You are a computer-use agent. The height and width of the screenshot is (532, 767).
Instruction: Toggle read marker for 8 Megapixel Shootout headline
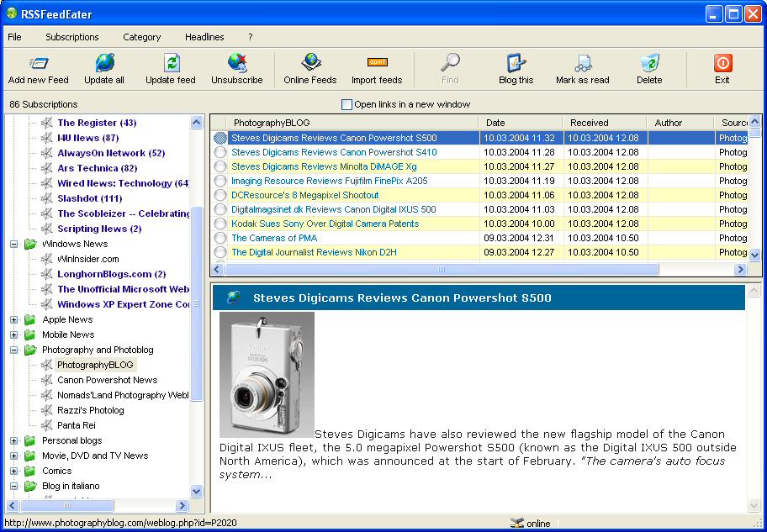point(220,195)
